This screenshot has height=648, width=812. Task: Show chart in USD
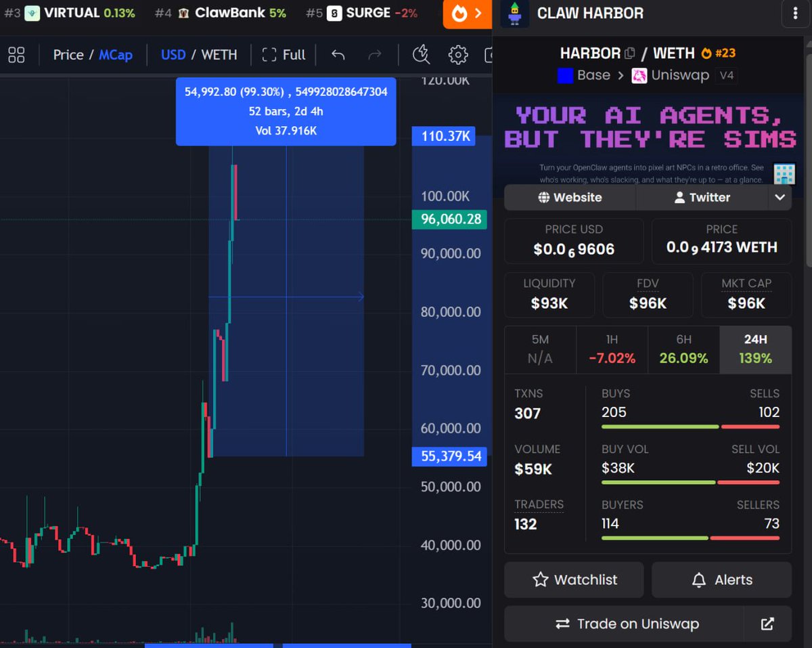[x=173, y=55]
